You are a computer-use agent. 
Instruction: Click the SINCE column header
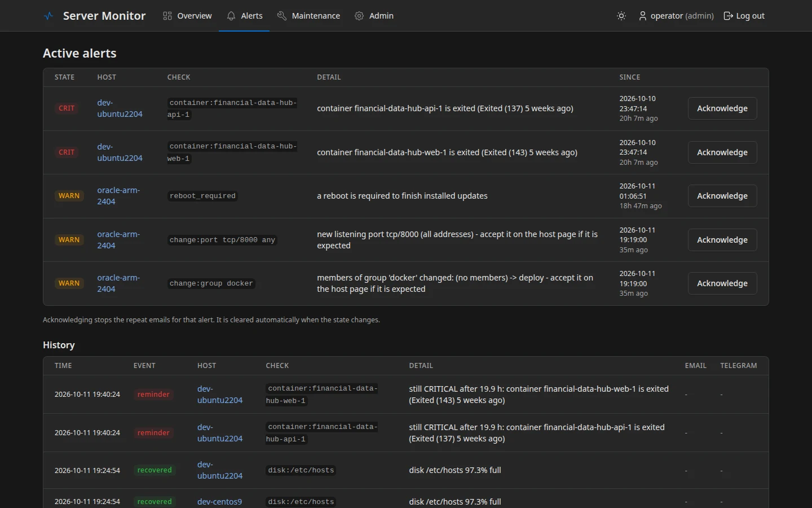[x=630, y=77]
